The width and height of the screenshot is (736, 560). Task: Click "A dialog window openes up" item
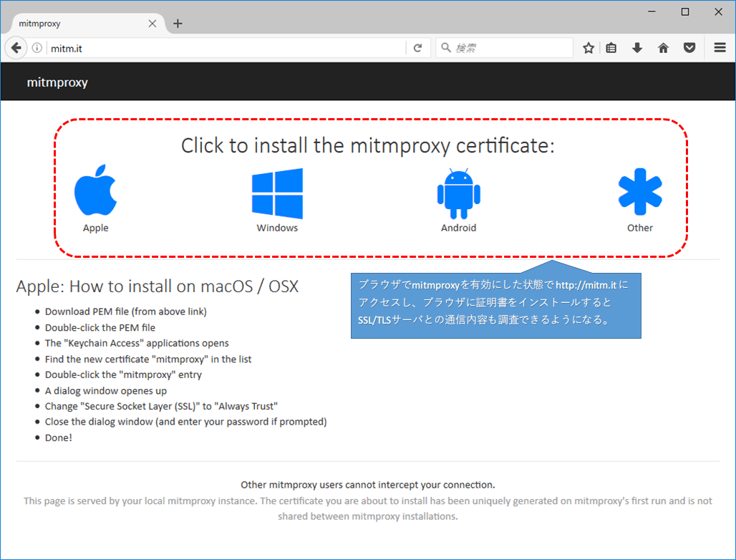pyautogui.click(x=106, y=390)
